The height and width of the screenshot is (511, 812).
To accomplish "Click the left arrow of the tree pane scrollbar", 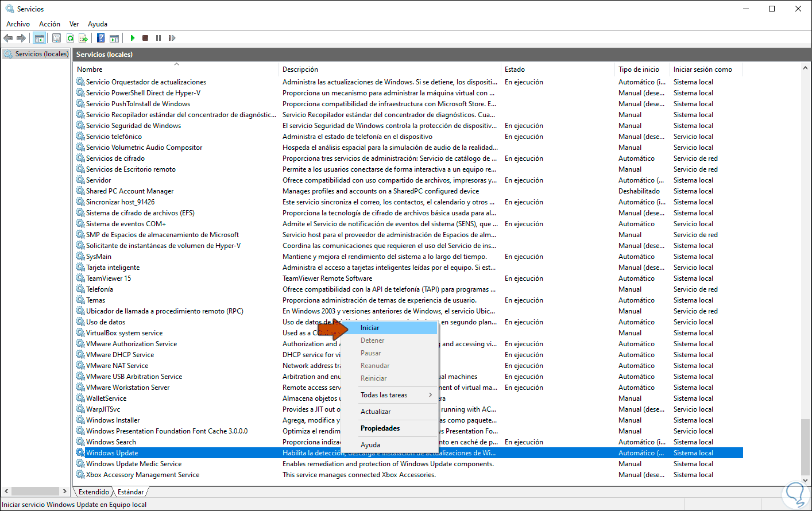I will (x=6, y=491).
